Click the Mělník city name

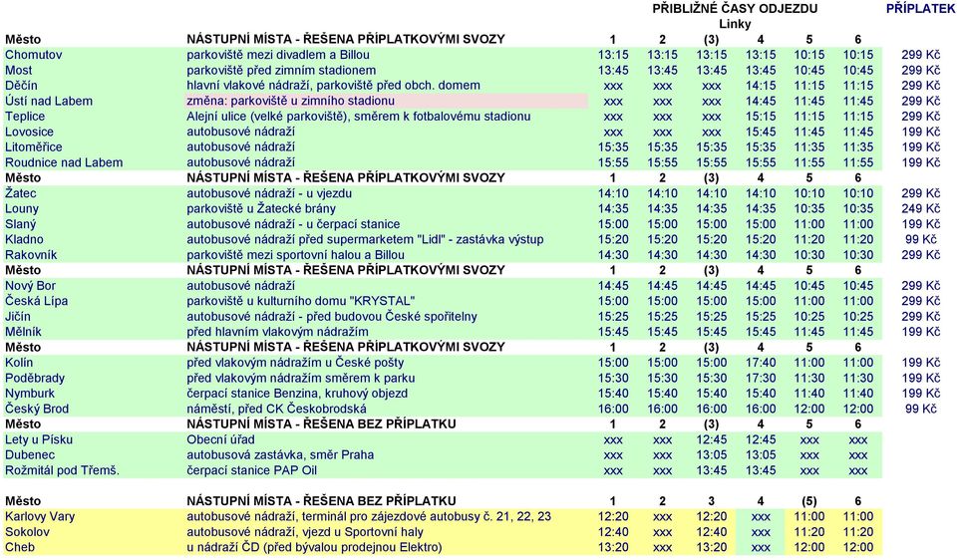pyautogui.click(x=23, y=332)
